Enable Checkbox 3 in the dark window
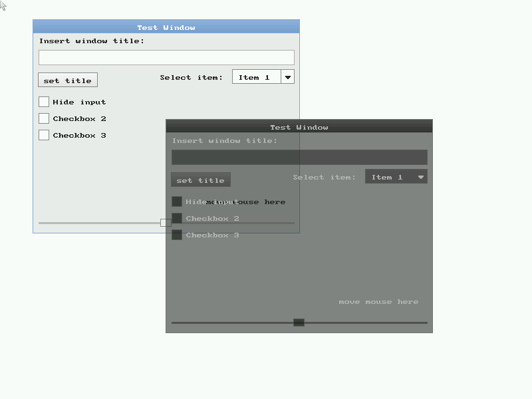Viewport: 532px width, 399px height. coord(177,235)
